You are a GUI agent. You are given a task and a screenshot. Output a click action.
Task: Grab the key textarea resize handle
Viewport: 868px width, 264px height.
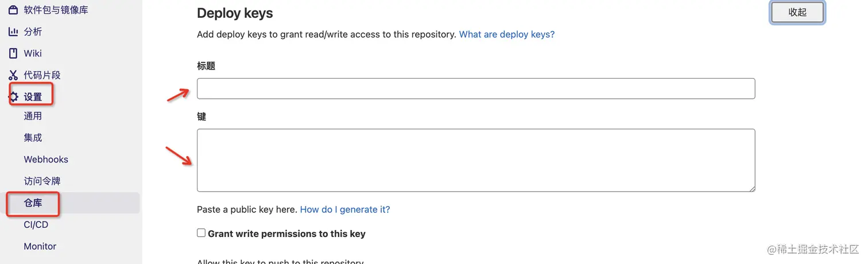point(751,188)
